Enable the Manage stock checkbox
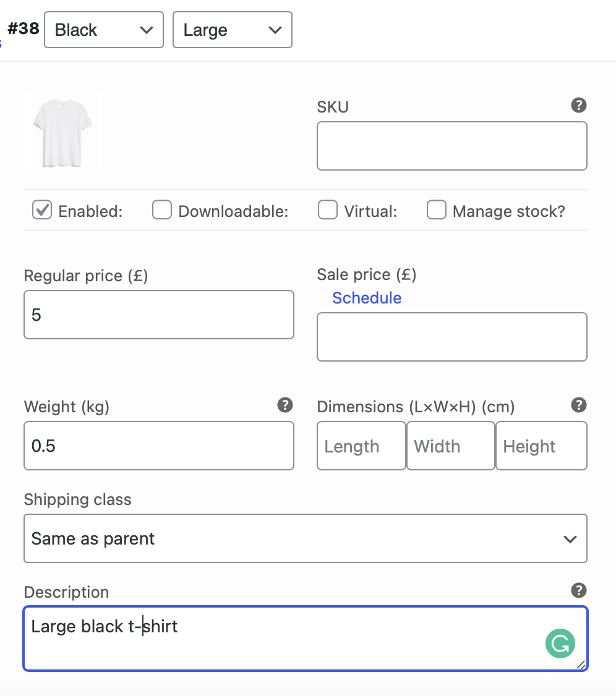Screen dimensions: 616x696 (437, 210)
